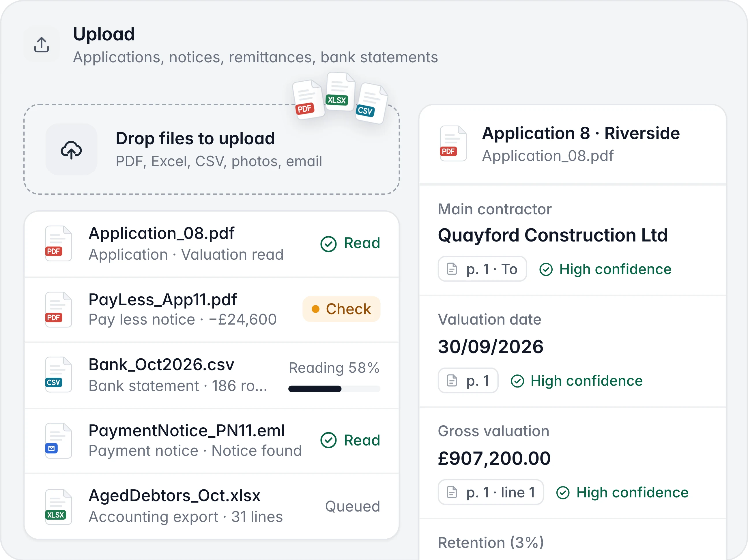
Task: Click check icon beside Gross valuation High confidence
Action: tap(563, 493)
